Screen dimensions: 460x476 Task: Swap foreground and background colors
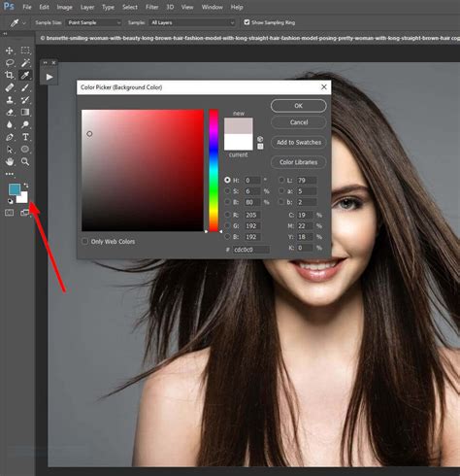tap(26, 186)
